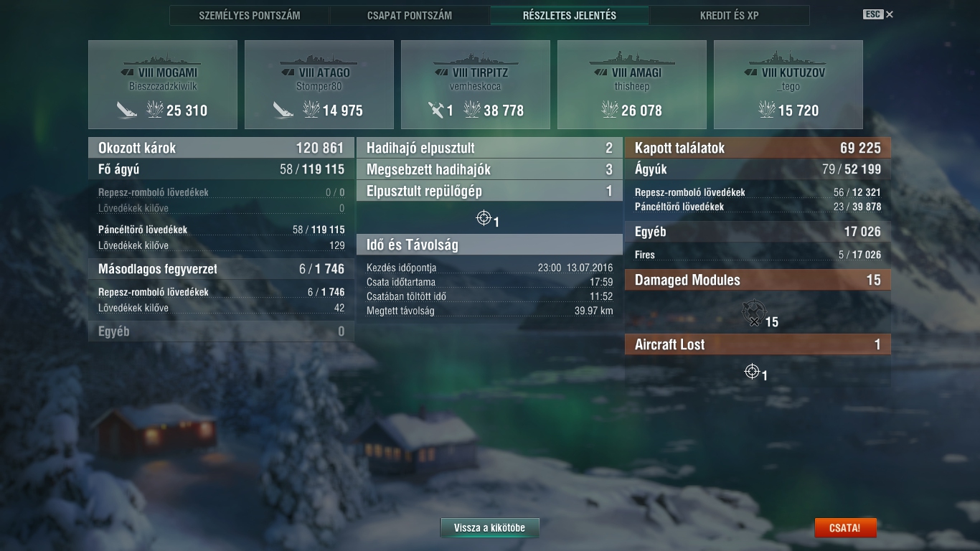Viewport: 980px width, 551px height.
Task: Click the damage burst icon on the Kutuzov card
Action: [767, 110]
